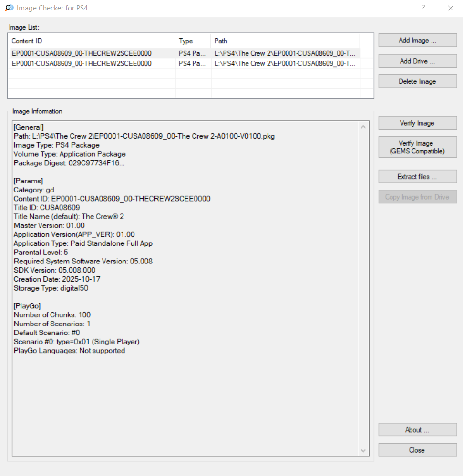463x476 pixels.
Task: Click the help question mark in the title bar
Action: pyautogui.click(x=423, y=8)
